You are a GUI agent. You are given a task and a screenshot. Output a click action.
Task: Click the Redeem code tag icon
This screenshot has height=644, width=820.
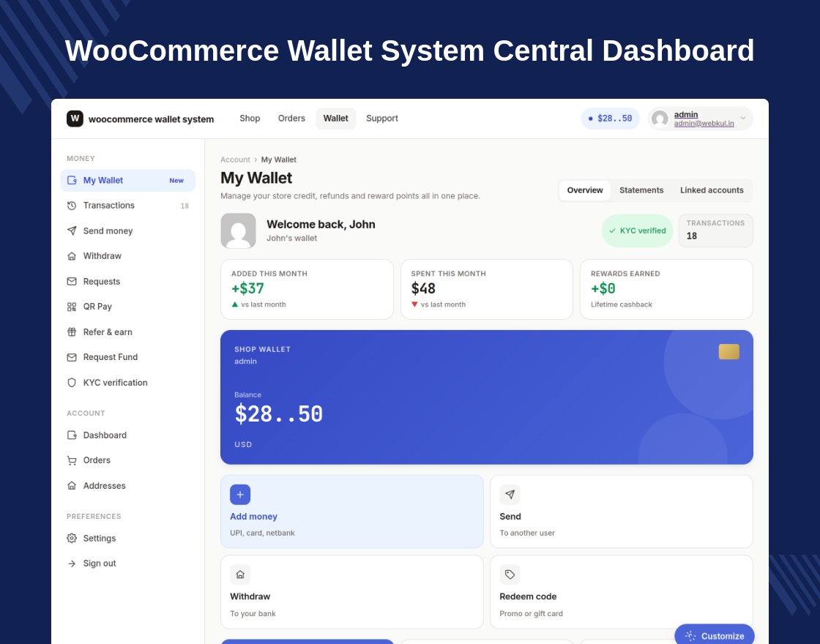coord(510,574)
